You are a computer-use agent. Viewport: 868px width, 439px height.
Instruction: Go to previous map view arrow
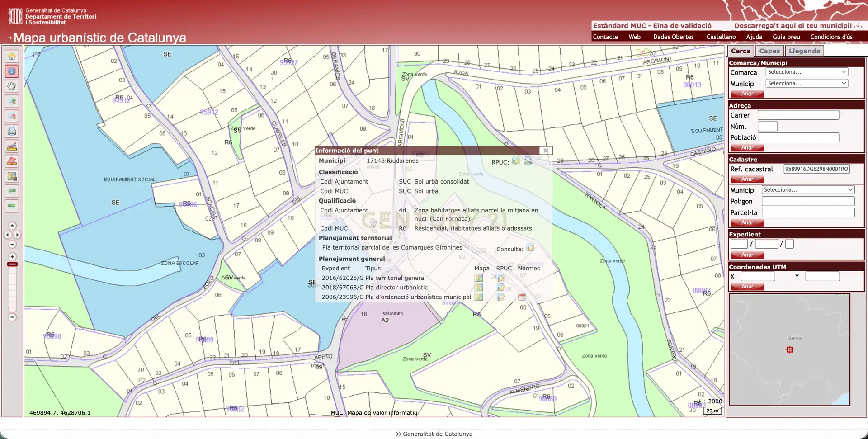12,191
